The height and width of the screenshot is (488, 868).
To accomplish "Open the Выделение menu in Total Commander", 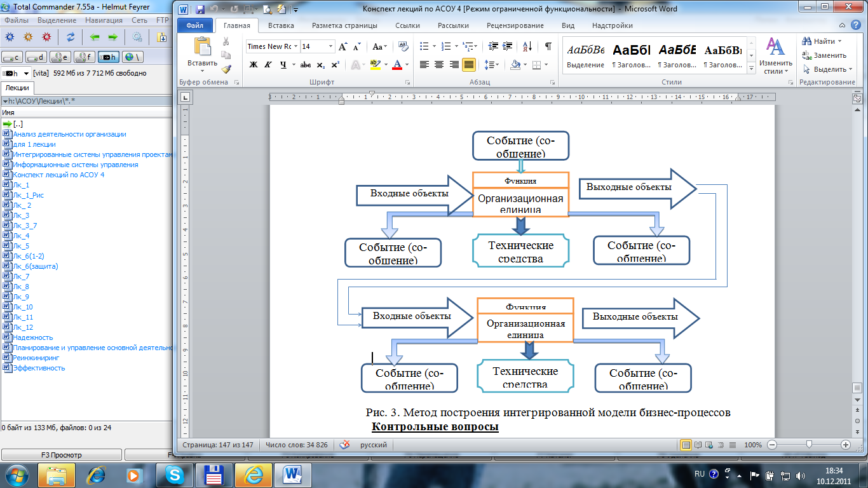I will (x=57, y=20).
